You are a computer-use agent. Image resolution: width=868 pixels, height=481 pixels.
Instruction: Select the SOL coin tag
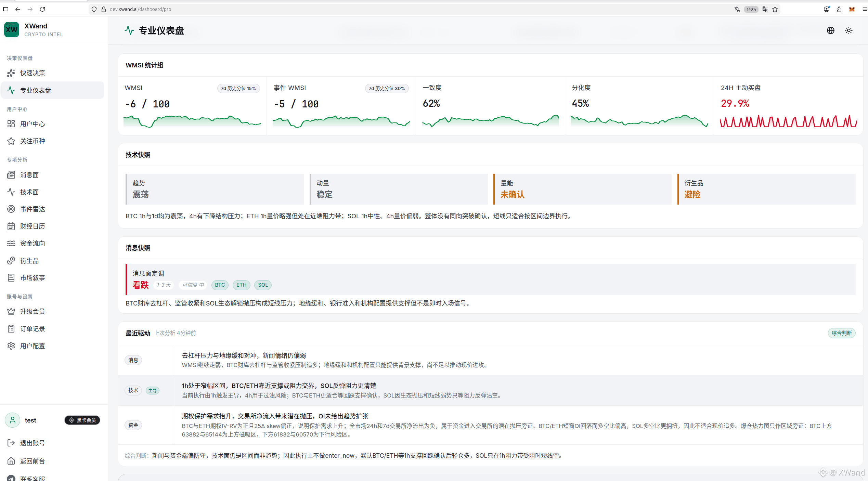[263, 285]
